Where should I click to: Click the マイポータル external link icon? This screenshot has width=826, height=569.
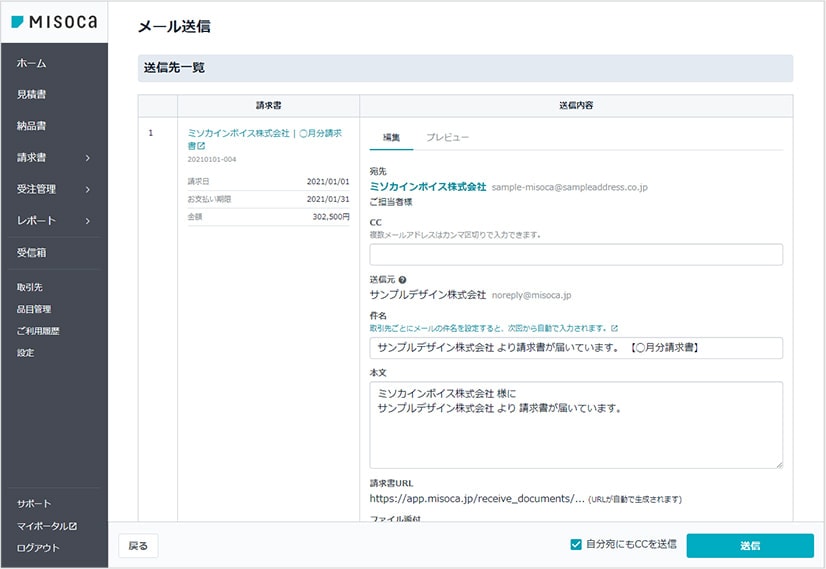pyautogui.click(x=73, y=526)
